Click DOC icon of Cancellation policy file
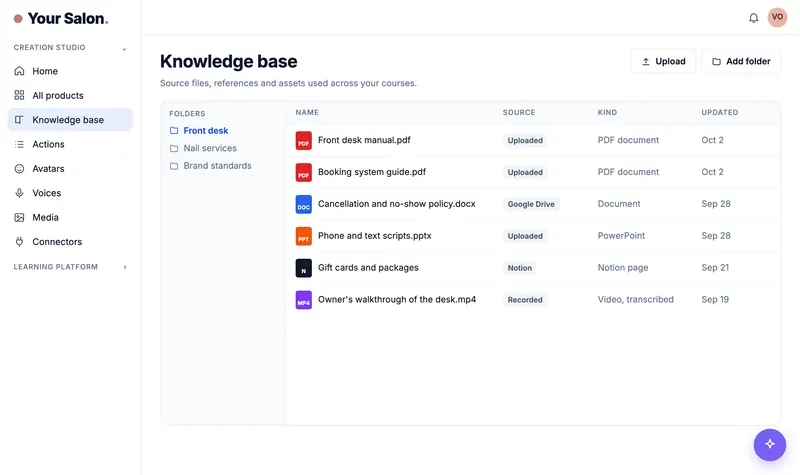 click(304, 204)
